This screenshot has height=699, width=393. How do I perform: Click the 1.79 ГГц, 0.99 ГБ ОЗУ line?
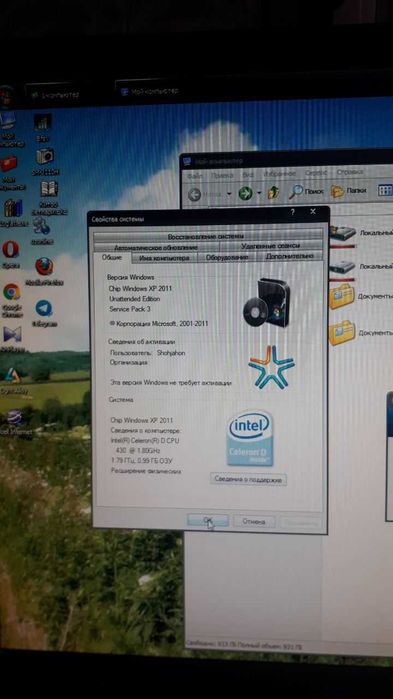(x=141, y=460)
